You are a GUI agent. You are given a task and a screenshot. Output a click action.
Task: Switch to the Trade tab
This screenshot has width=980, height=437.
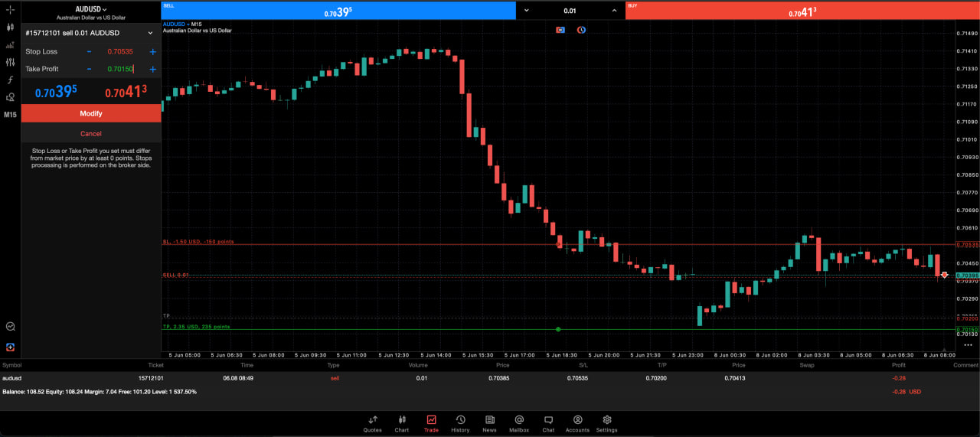coord(431,424)
